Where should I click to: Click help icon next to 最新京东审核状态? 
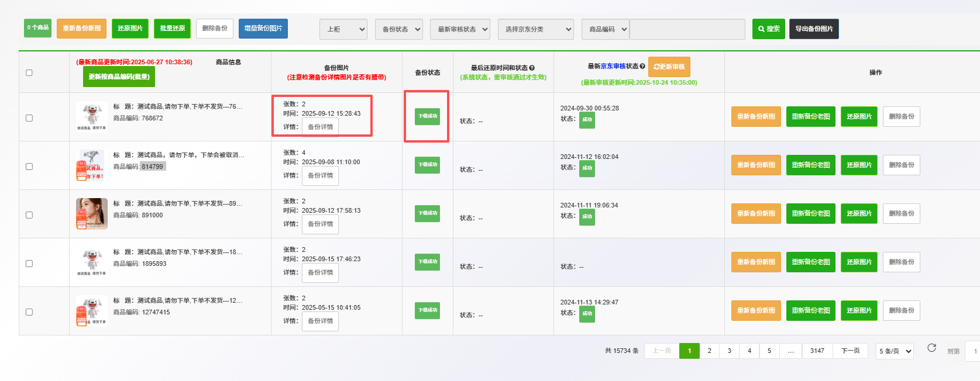pyautogui.click(x=642, y=67)
